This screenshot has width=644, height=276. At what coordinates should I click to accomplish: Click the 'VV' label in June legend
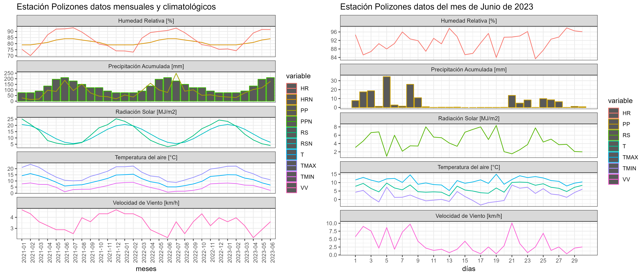[x=626, y=179]
